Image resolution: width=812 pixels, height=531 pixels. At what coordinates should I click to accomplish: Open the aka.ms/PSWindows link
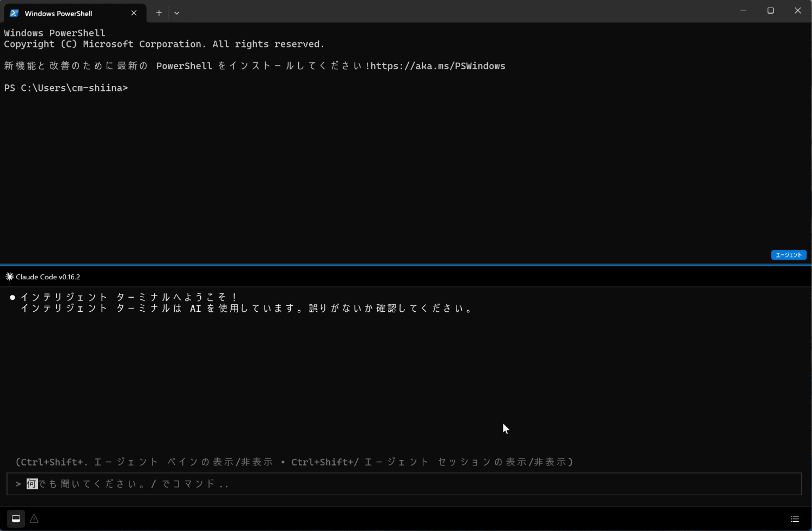(437, 66)
